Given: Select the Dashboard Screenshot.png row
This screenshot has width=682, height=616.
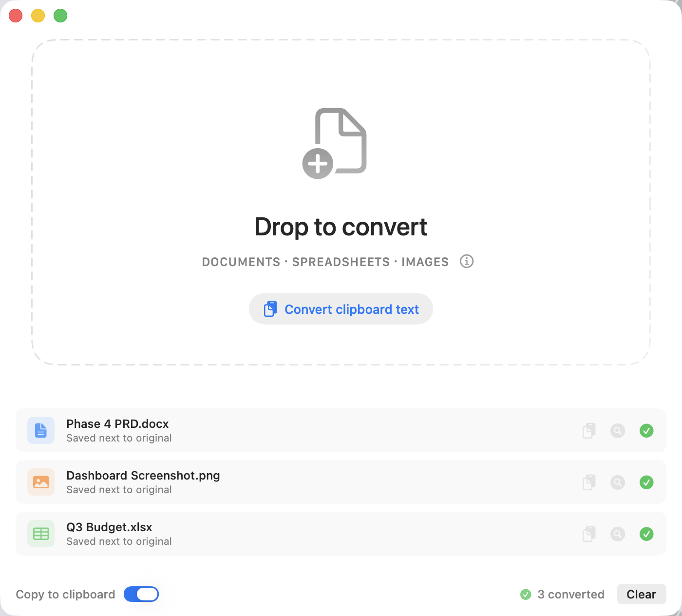Looking at the screenshot, I should [x=341, y=482].
